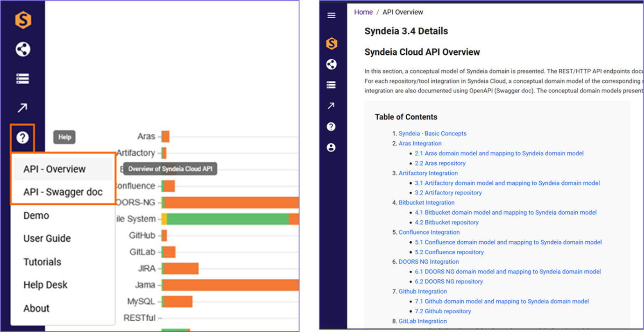Click the 'RESTful' chart axis label
The image size is (644, 332).
140,318
